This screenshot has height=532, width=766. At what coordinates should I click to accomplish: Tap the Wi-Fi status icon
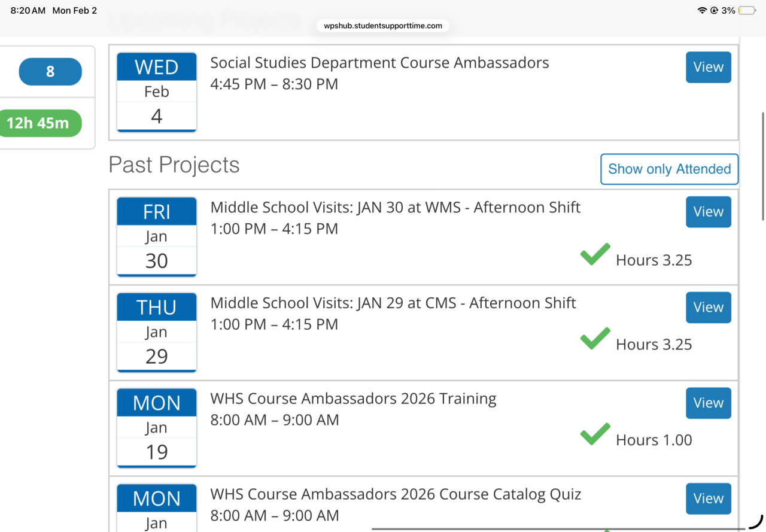[x=702, y=11]
